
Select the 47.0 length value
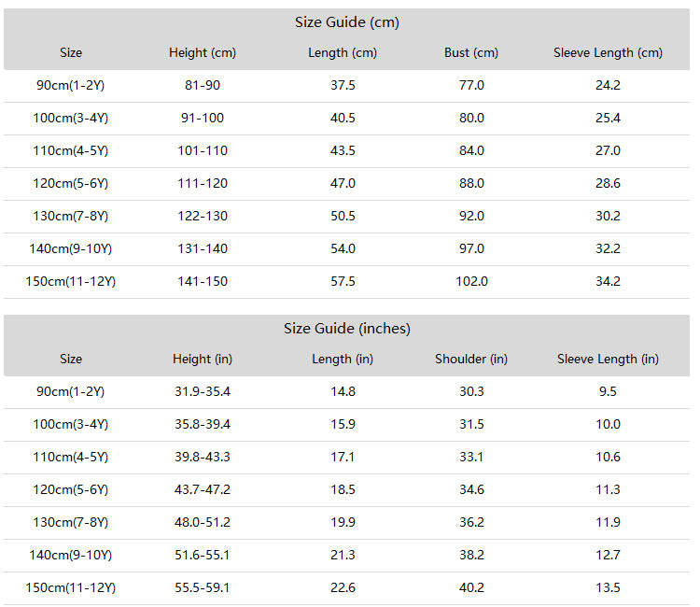point(343,184)
